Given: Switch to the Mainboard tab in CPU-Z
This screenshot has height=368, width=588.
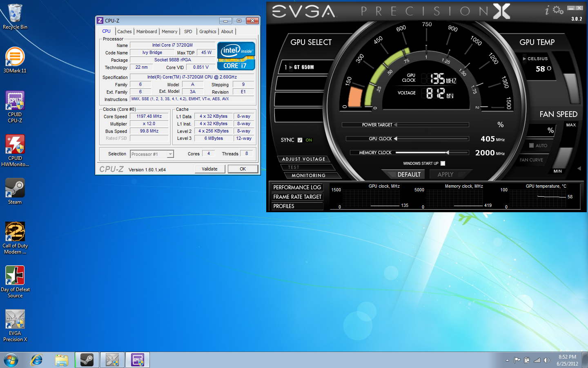Looking at the screenshot, I should [147, 31].
